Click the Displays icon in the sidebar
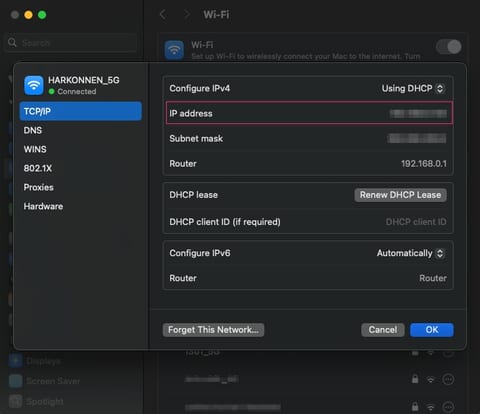The height and width of the screenshot is (414, 480). 15,361
